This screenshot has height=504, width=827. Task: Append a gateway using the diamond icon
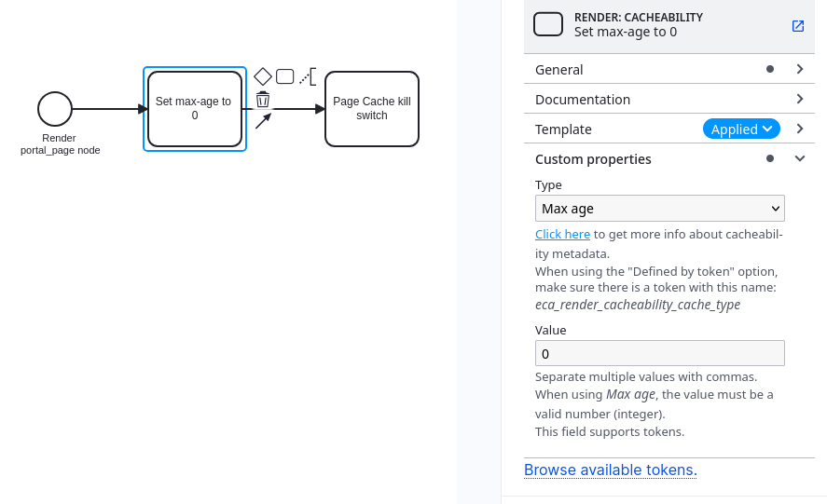[263, 76]
